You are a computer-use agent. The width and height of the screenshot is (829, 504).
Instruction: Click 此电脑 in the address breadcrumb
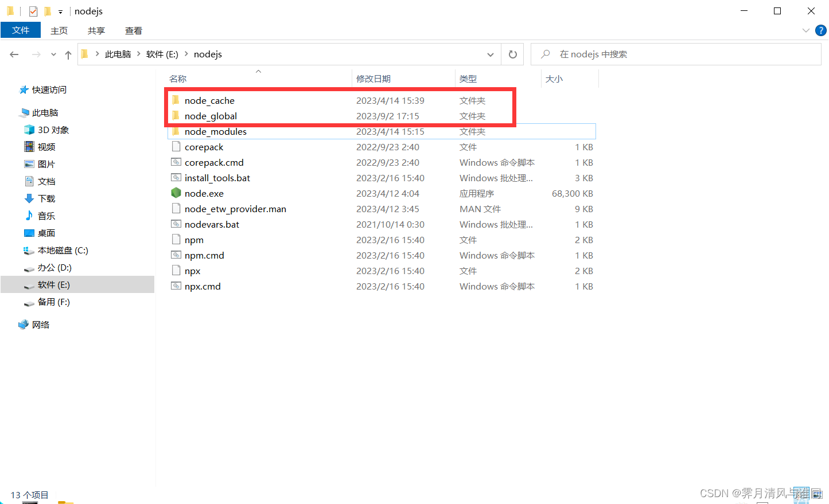(x=118, y=54)
